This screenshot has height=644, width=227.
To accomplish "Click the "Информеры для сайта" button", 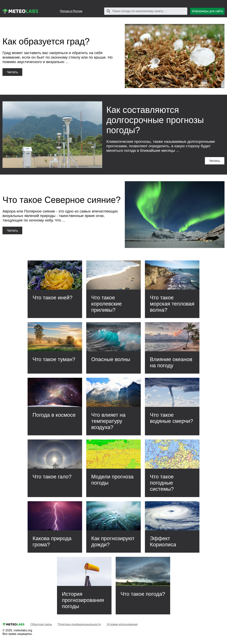I will (207, 11).
